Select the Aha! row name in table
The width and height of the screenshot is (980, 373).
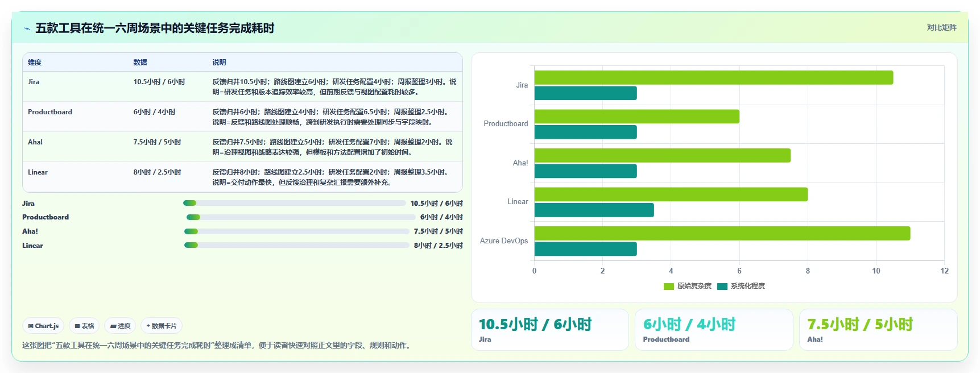tap(35, 142)
